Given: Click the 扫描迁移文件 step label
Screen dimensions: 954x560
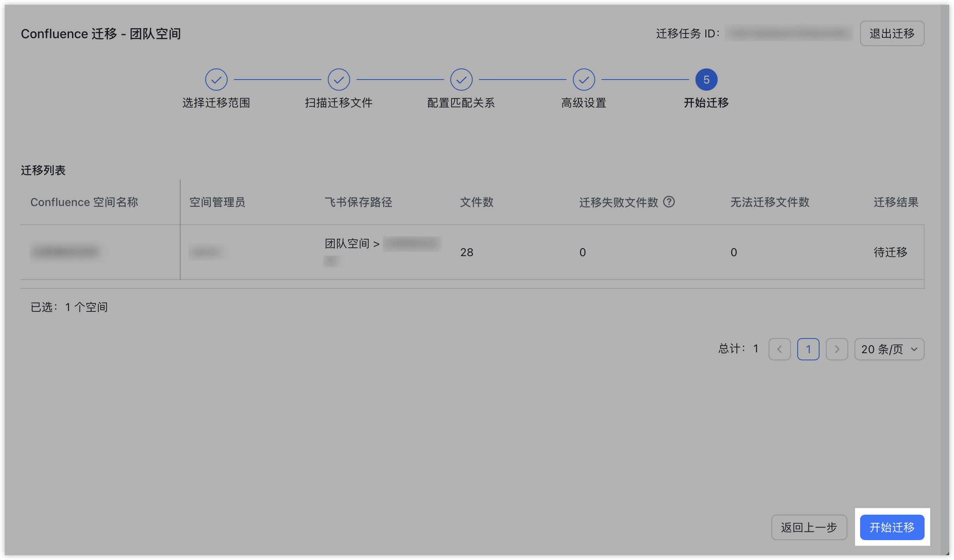Looking at the screenshot, I should click(x=339, y=103).
